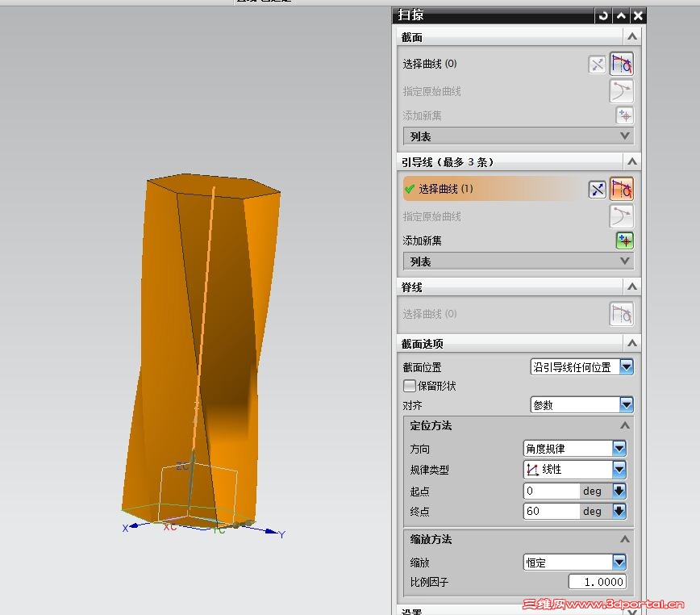Collapse the 引导线 section

(632, 161)
